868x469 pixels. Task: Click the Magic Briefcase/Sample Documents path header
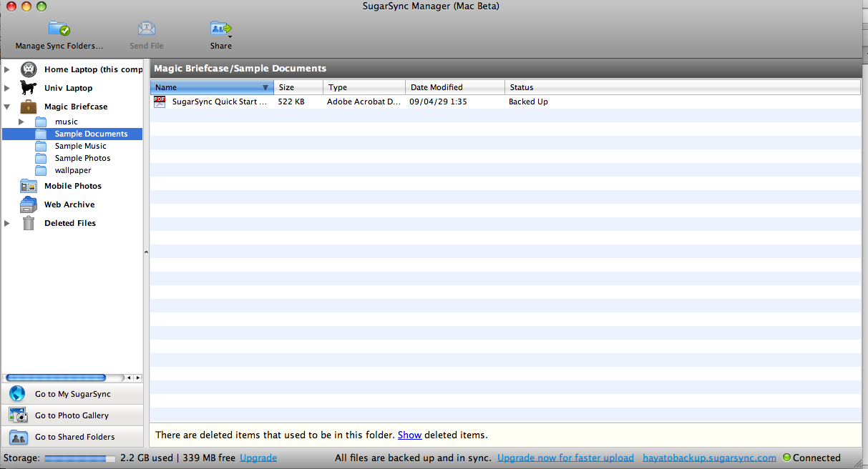pos(240,69)
